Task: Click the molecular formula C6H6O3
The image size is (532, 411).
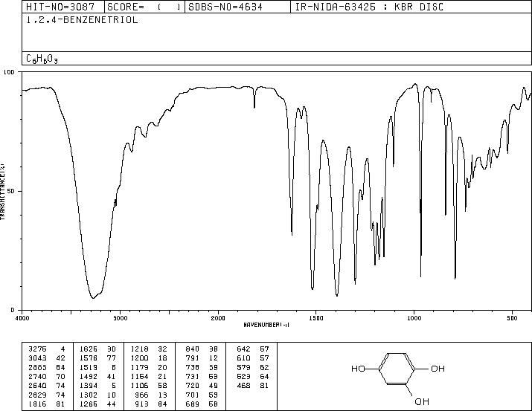Action: click(x=42, y=59)
